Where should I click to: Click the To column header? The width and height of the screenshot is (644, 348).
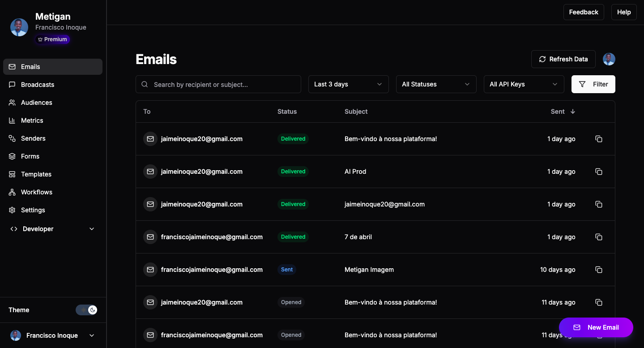147,112
